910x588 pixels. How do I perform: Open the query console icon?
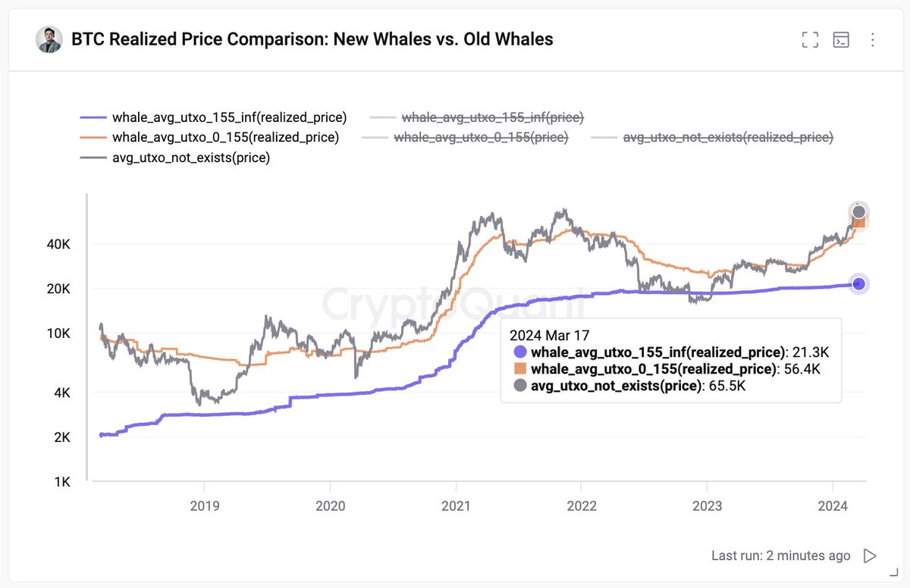841,40
